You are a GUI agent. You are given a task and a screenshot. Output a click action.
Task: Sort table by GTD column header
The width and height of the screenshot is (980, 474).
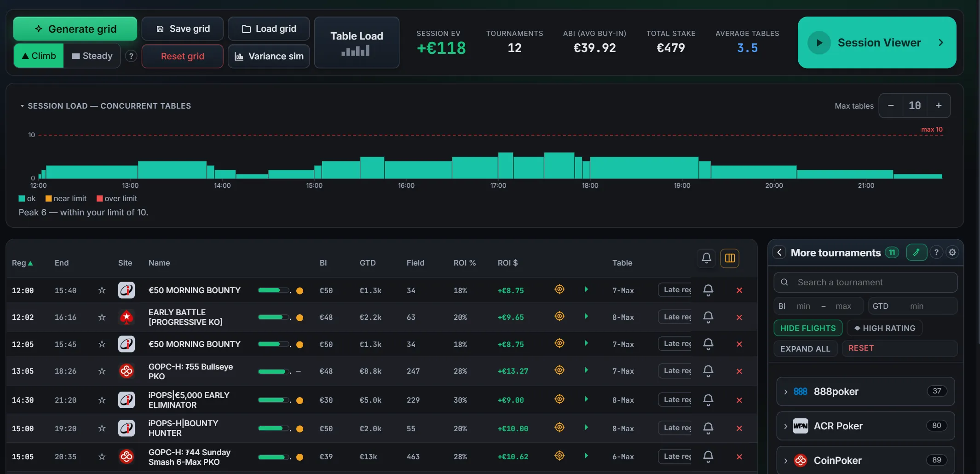(x=368, y=263)
